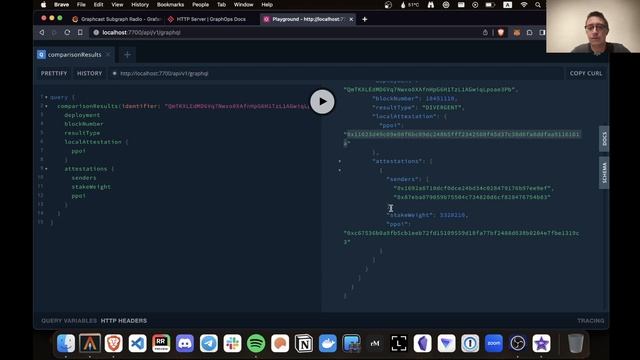Click the stakeWeight value in the response

point(452,215)
